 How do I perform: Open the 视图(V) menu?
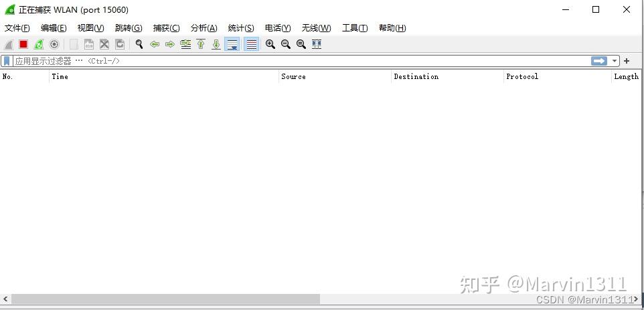[x=91, y=28]
